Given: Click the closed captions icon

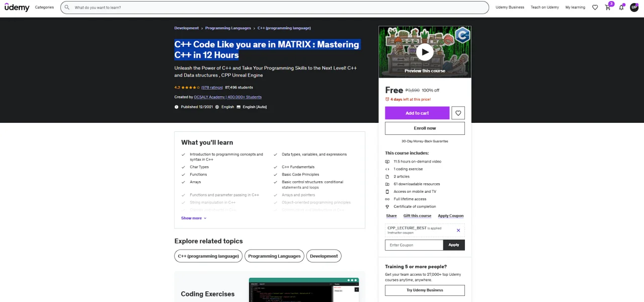Looking at the screenshot, I should 238,107.
